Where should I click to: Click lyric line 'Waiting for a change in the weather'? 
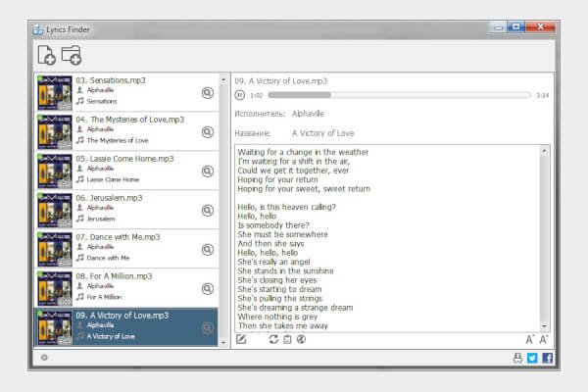point(303,152)
